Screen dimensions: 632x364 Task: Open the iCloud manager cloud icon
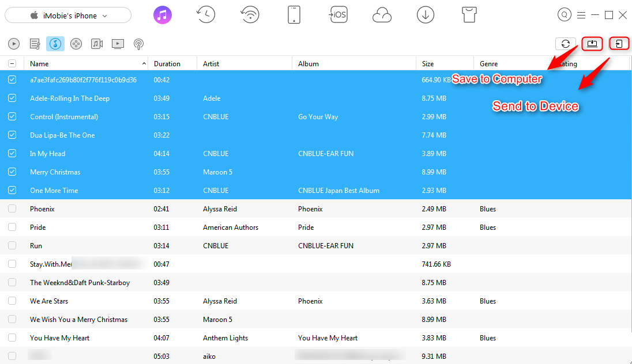382,16
